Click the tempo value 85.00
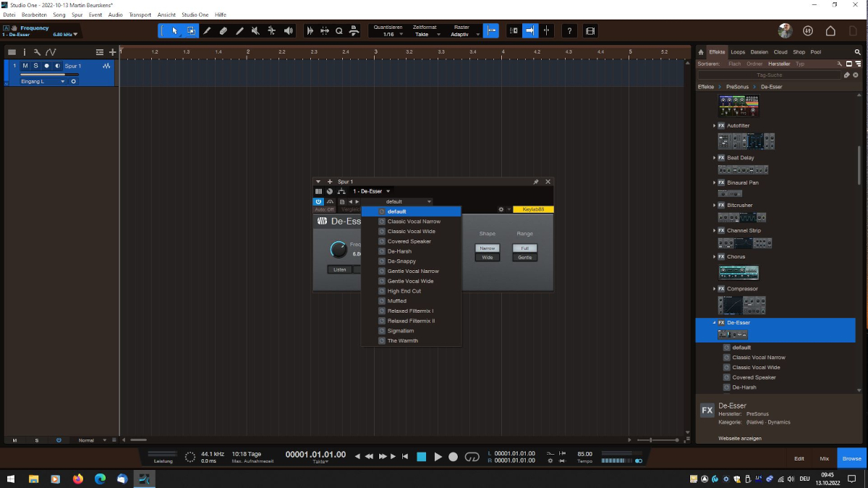868x488 pixels. 585,454
